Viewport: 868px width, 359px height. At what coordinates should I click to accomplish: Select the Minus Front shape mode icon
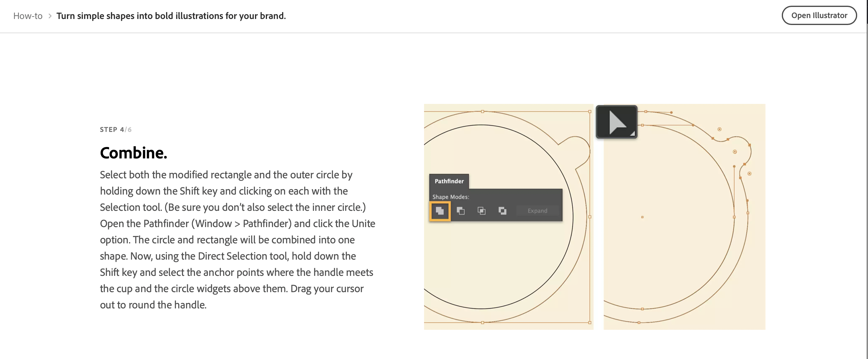(461, 211)
